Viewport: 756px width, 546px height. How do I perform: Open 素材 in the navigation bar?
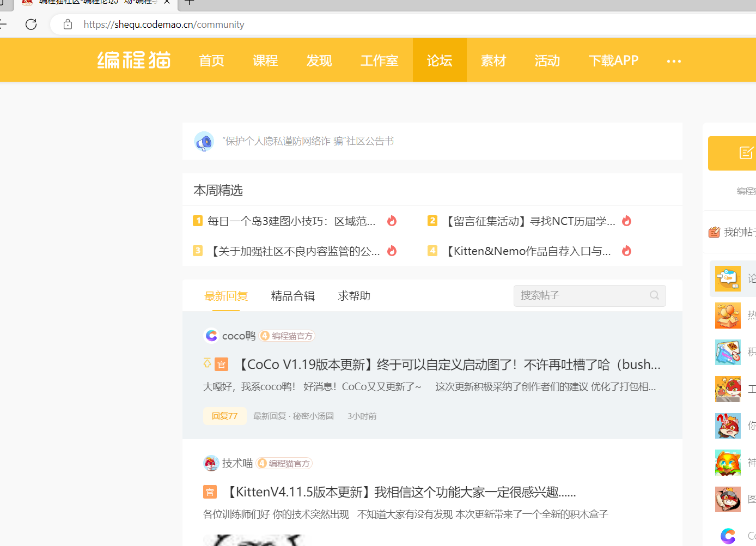coord(493,60)
